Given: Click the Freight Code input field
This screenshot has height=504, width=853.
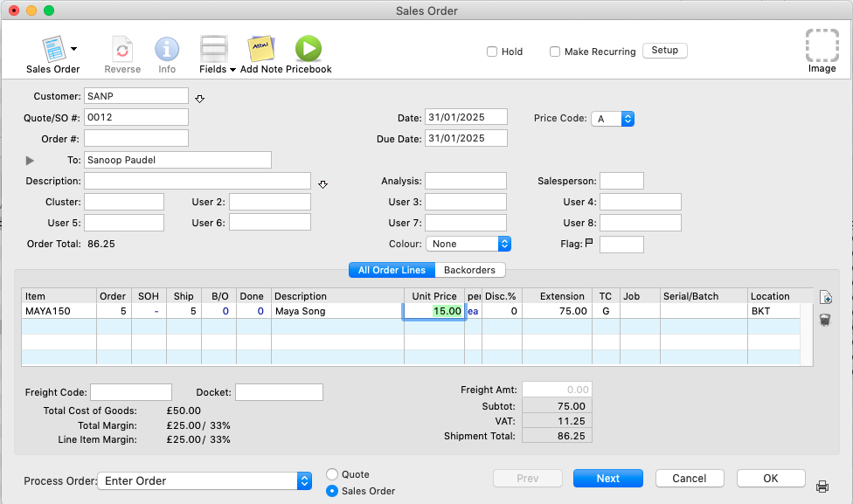Looking at the screenshot, I should pos(131,392).
